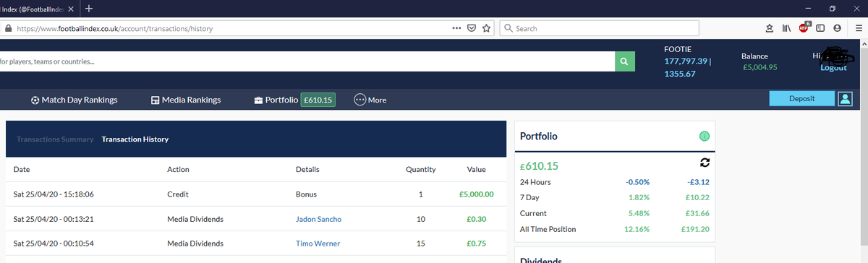Click the Action column header
The width and height of the screenshot is (868, 263).
178,170
